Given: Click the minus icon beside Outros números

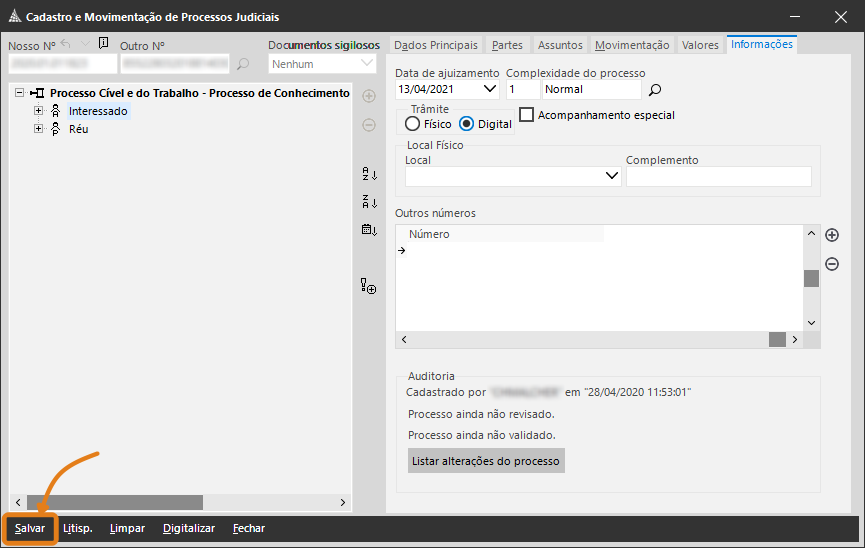Looking at the screenshot, I should (831, 264).
